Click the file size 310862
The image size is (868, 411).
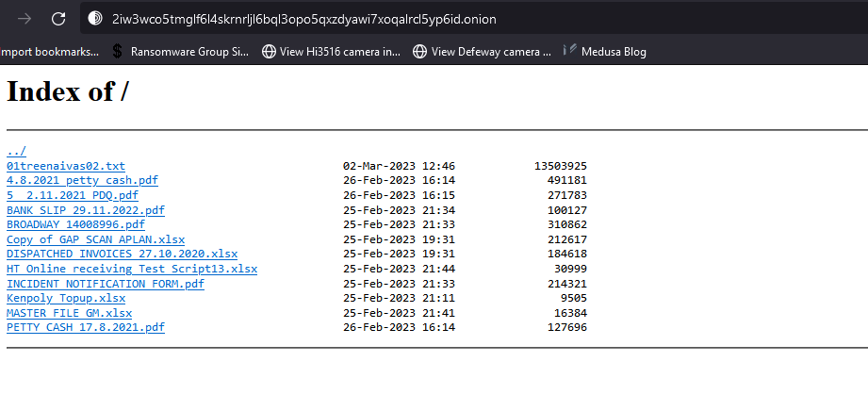click(x=567, y=225)
